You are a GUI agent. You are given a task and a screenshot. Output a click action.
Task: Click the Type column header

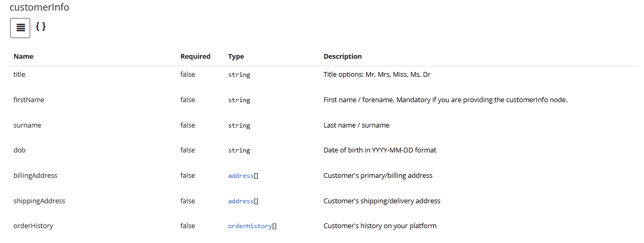click(x=236, y=57)
